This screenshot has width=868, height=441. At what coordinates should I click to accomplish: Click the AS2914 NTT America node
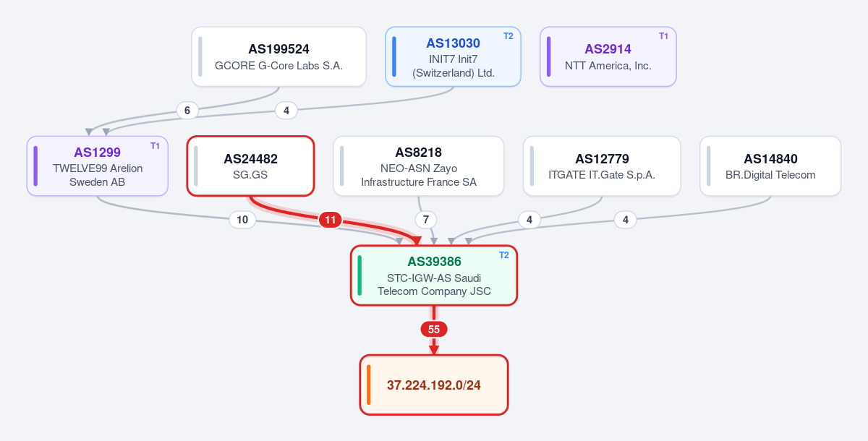click(x=608, y=56)
